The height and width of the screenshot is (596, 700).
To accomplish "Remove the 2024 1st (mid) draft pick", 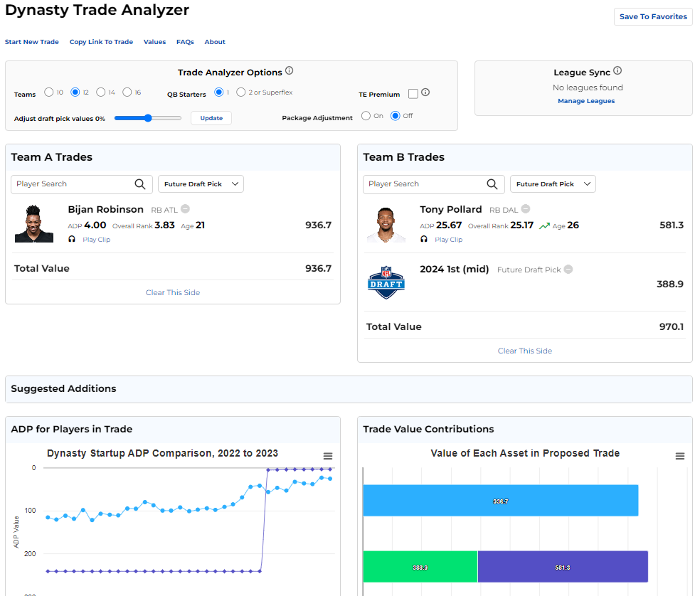I will [x=568, y=270].
